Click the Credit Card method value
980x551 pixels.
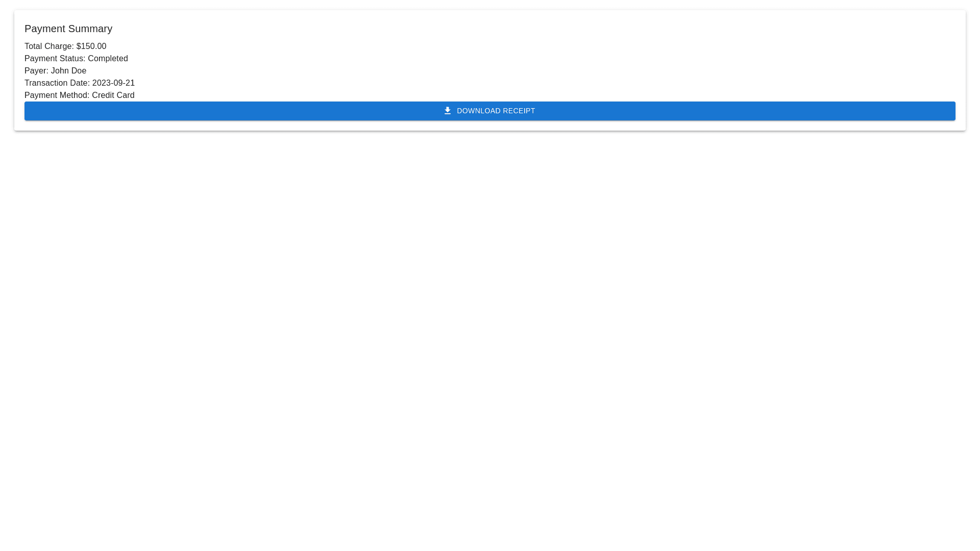113,95
